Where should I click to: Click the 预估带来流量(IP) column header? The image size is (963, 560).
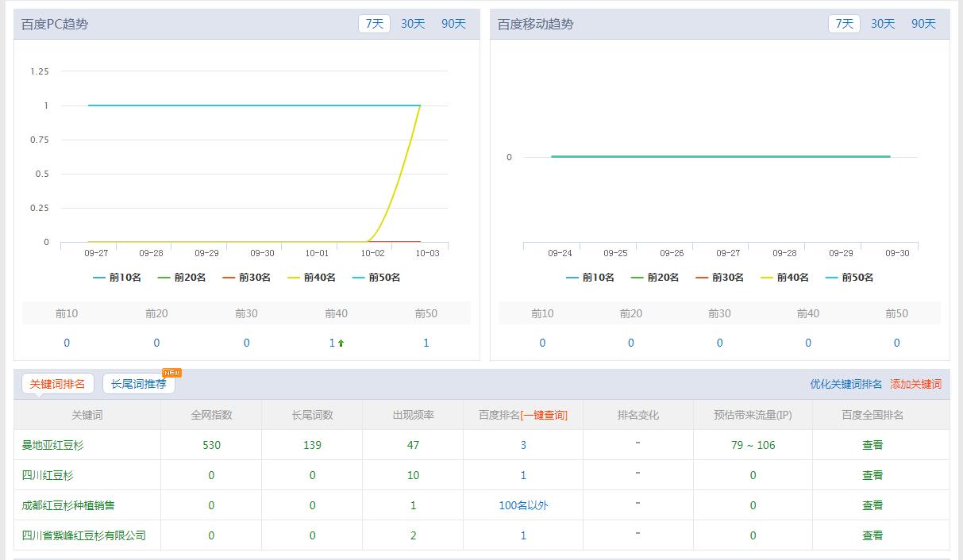pos(753,415)
